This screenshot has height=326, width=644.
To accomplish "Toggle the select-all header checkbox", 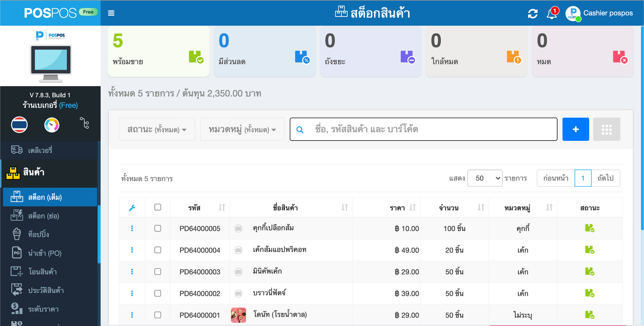I will tap(157, 207).
